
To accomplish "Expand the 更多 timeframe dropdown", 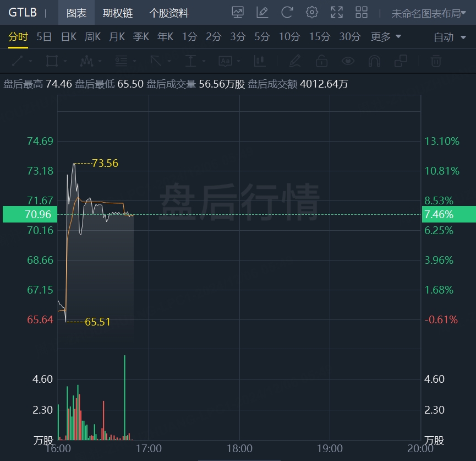I will (x=386, y=37).
